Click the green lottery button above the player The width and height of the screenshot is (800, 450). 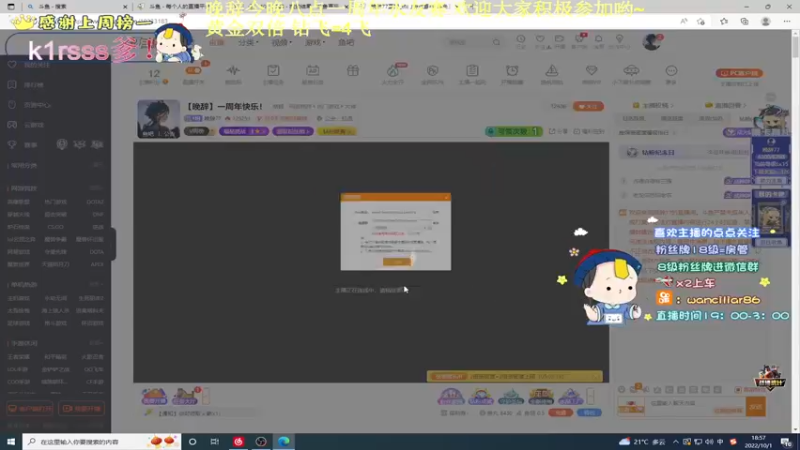coord(513,131)
